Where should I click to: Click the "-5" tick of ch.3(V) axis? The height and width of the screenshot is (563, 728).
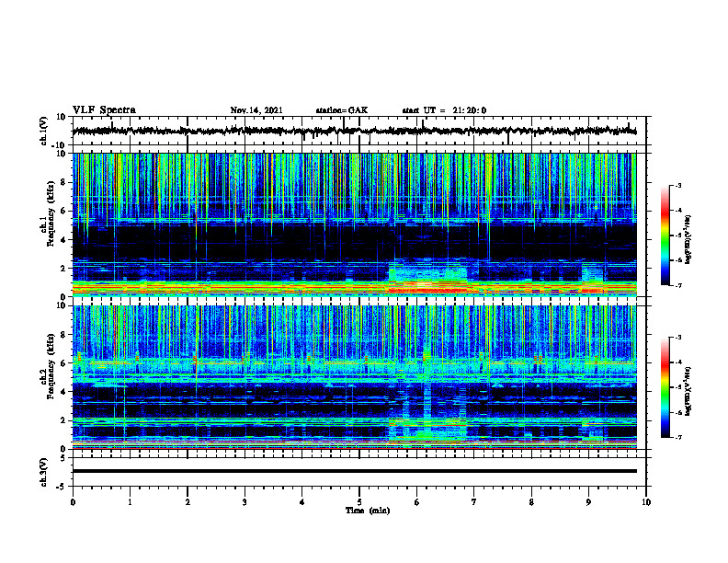[62, 487]
